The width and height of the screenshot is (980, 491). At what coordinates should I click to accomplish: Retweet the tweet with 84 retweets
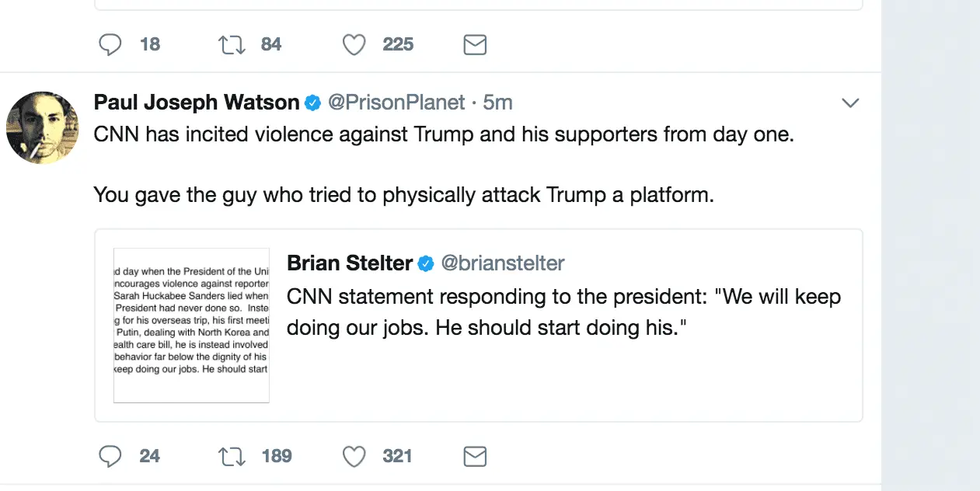(x=232, y=45)
